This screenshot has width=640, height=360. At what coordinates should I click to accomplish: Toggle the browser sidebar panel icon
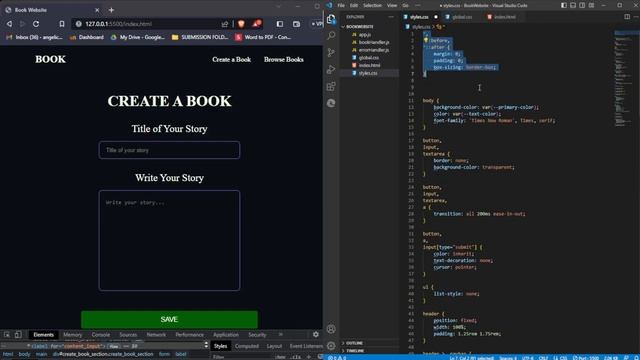pyautogui.click(x=280, y=24)
